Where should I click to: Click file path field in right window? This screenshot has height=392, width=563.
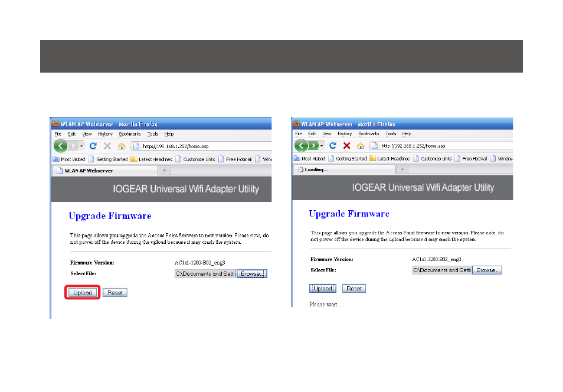pyautogui.click(x=441, y=270)
